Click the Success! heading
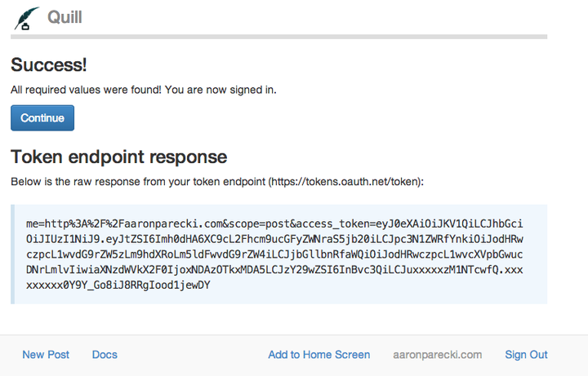The image size is (588, 376). [49, 64]
